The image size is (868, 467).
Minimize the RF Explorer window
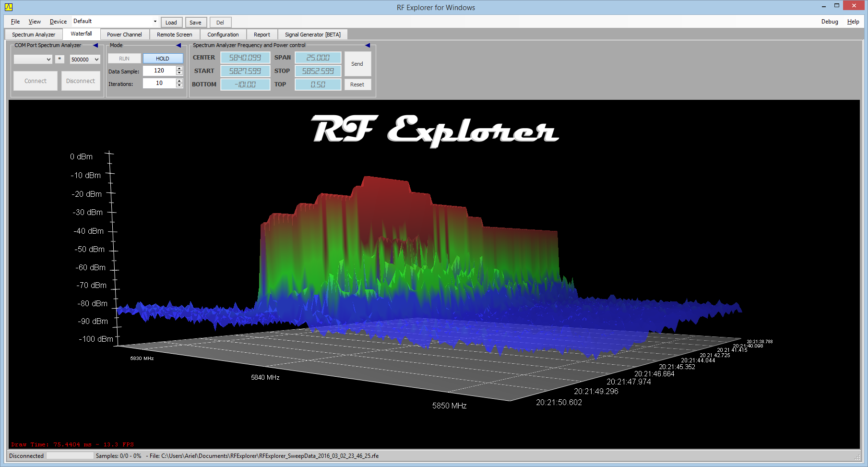pos(824,6)
